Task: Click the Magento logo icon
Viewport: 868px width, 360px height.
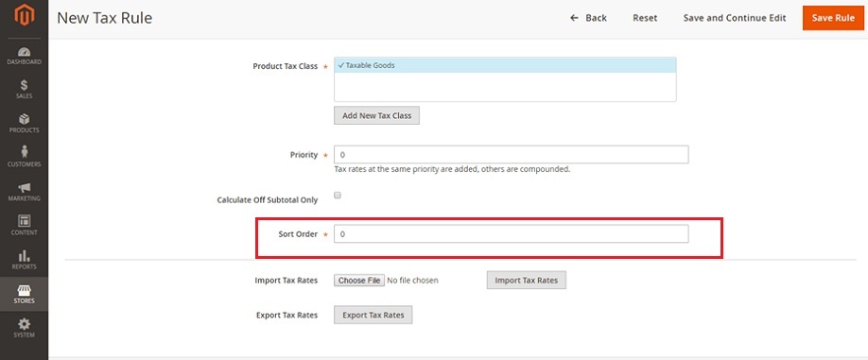Action: coord(24,15)
